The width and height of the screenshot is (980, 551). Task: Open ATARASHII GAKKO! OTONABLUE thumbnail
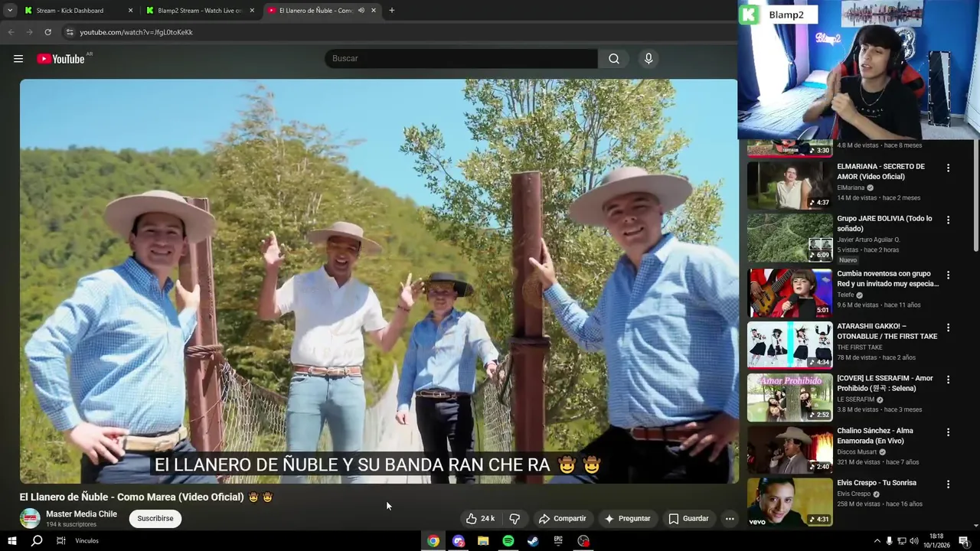click(x=790, y=345)
